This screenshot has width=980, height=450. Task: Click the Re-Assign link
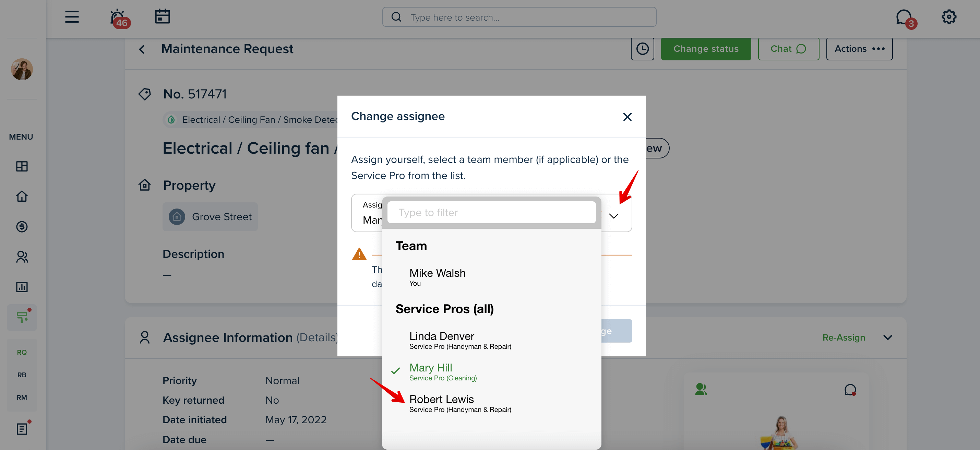843,337
